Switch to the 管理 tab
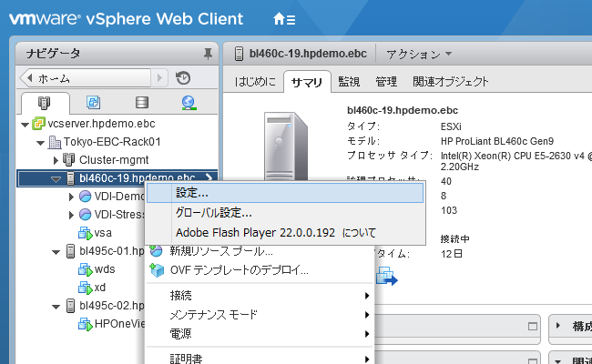This screenshot has width=592, height=364. tap(386, 82)
